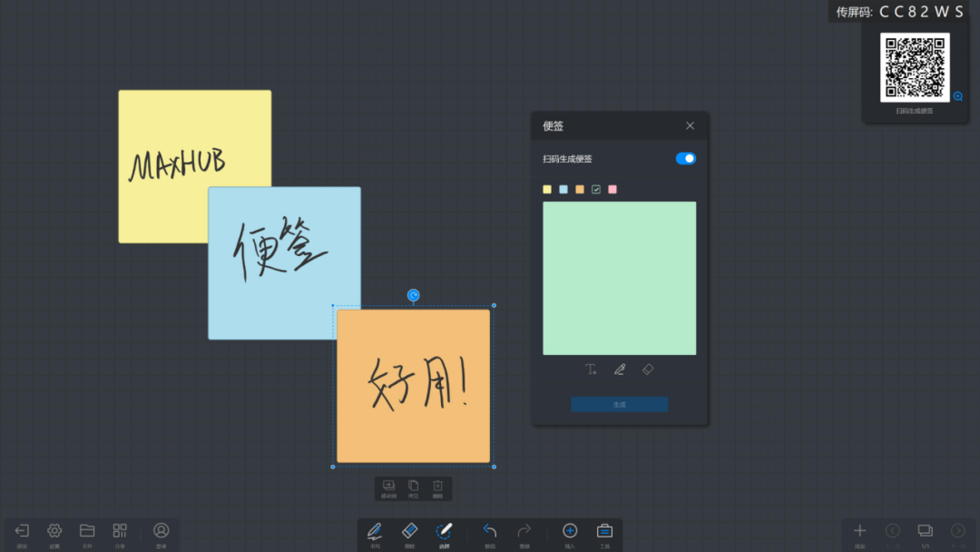This screenshot has height=552, width=980.
Task: Copy the selected sticky note
Action: click(414, 488)
